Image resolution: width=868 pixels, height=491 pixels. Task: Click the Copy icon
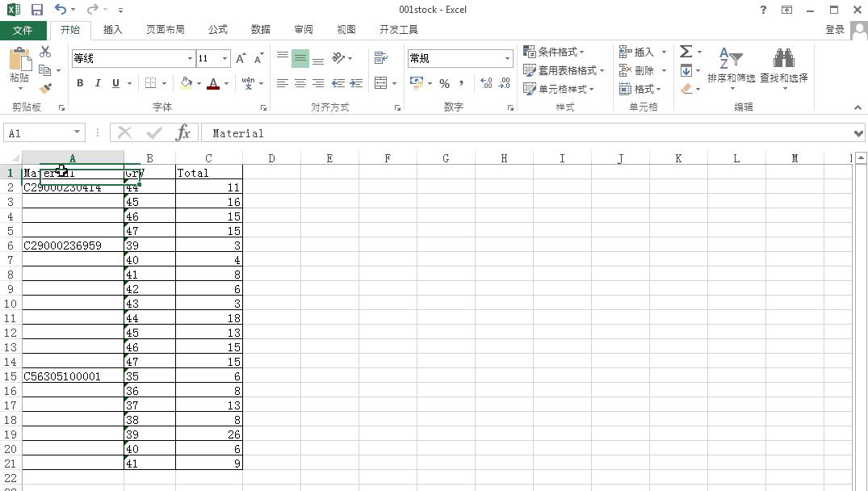point(45,70)
